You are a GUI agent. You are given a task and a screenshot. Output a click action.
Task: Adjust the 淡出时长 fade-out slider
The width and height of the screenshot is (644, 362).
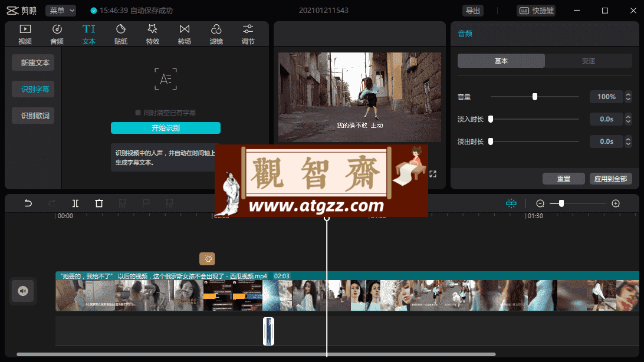(x=535, y=141)
